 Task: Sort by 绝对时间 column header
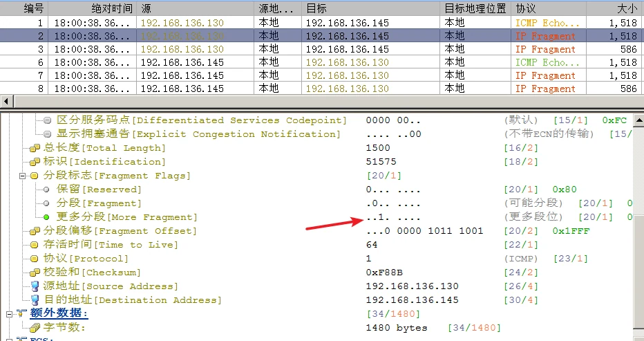tap(93, 8)
